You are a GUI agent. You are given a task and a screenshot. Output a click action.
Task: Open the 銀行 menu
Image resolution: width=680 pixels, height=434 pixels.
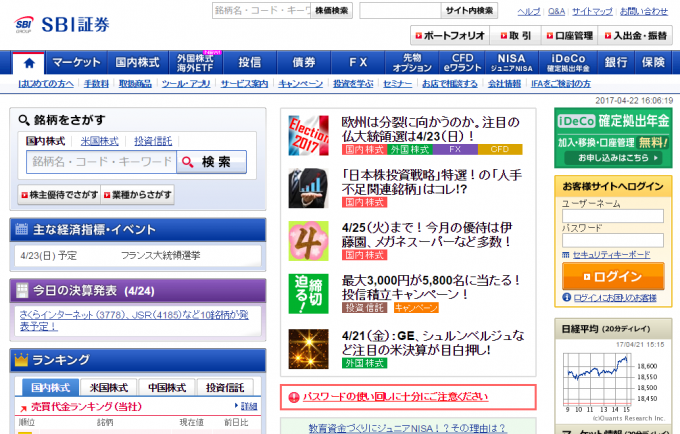616,62
